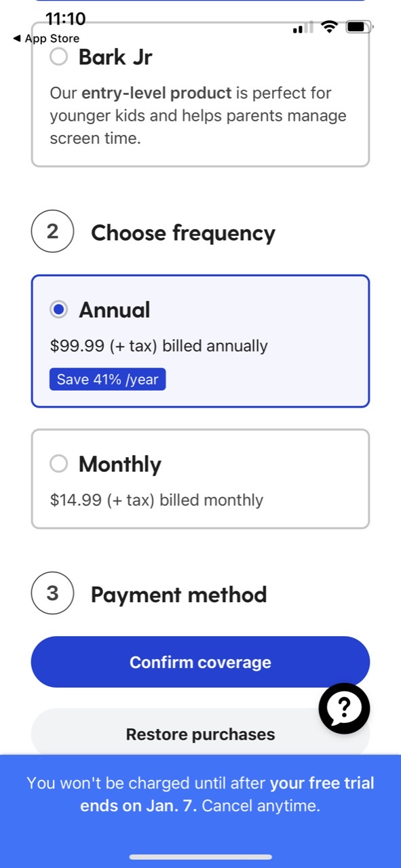Viewport: 401px width, 868px height.
Task: Tap the App Store back arrow
Action: [x=16, y=39]
